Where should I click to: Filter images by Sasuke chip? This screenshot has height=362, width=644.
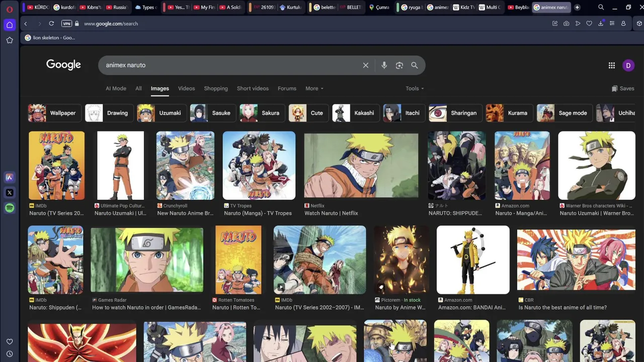(x=213, y=113)
